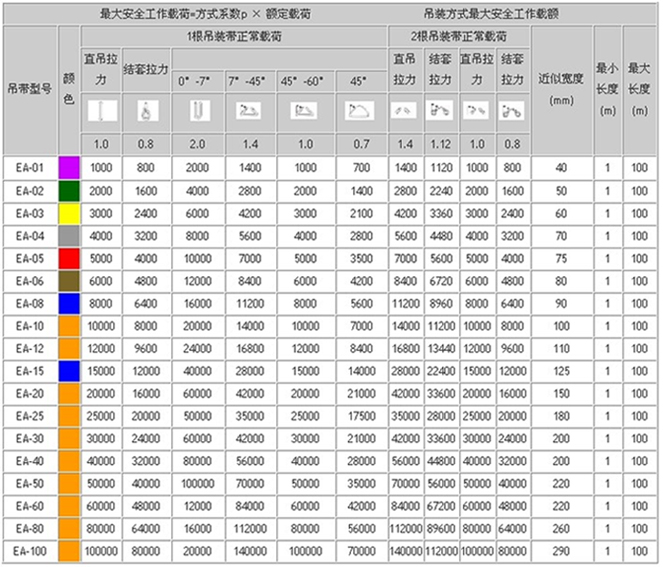The width and height of the screenshot is (663, 567).
Task: Click the value 1120 in row EA-01
Action: point(441,168)
